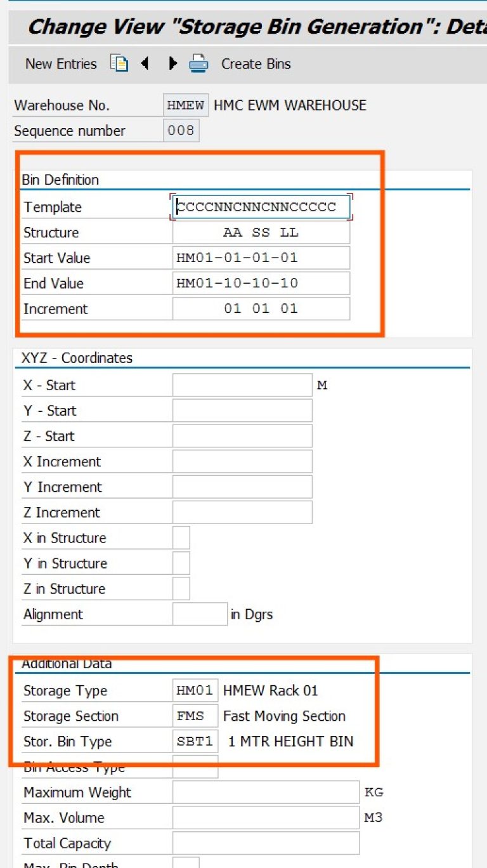Click the Storage Type field HM01
The height and width of the screenshot is (868, 487).
coord(195,690)
